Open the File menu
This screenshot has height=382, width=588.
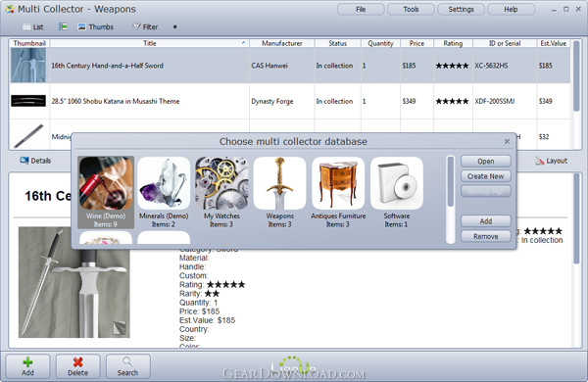point(361,10)
